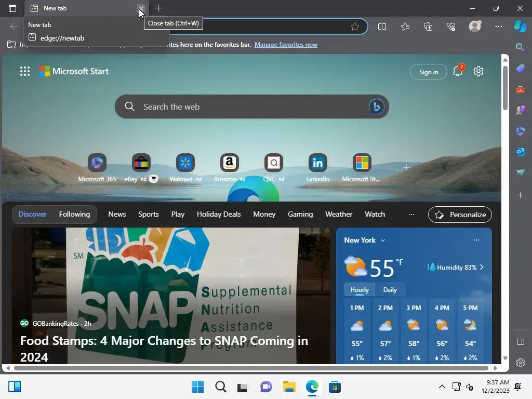This screenshot has height=399, width=532.
Task: Open the Play category
Action: coord(178,215)
